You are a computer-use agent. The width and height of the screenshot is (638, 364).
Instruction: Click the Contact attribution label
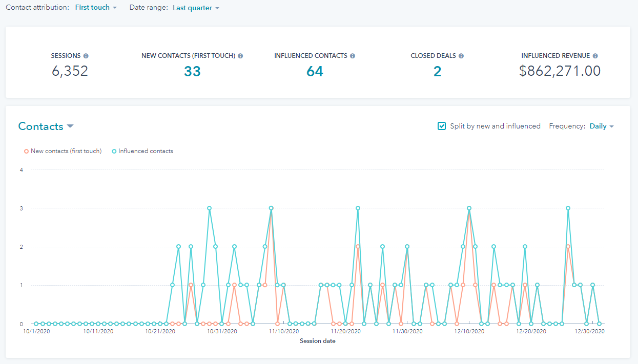[37, 8]
